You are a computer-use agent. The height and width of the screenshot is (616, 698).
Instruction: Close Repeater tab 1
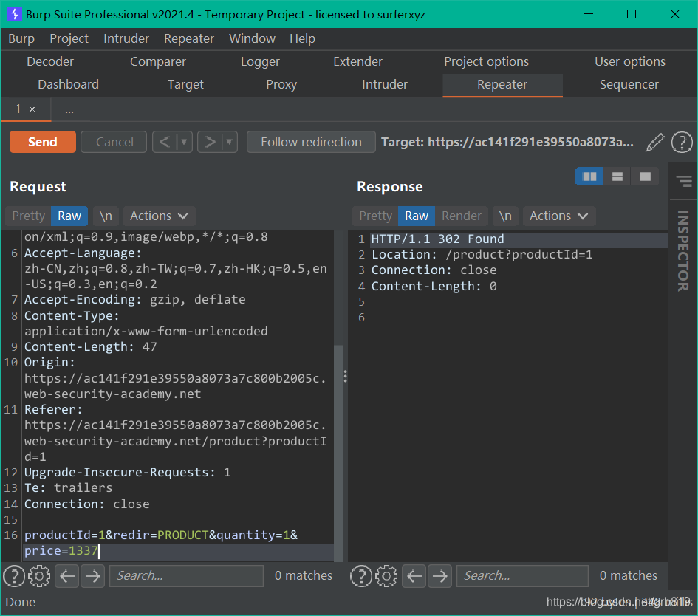click(x=32, y=109)
